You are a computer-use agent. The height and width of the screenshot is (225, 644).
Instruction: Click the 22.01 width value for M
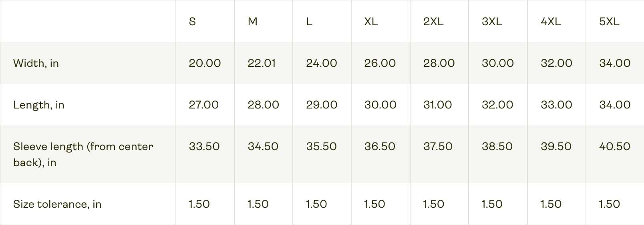262,63
